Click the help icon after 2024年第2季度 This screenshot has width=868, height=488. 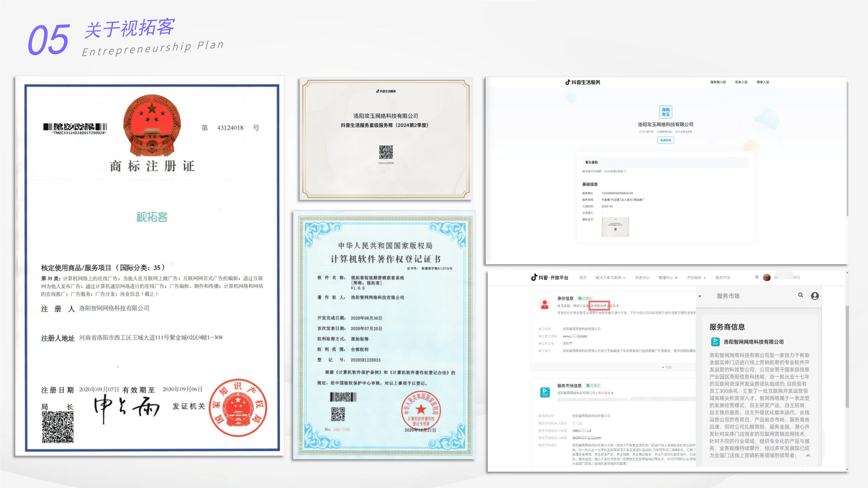pyautogui.click(x=625, y=171)
